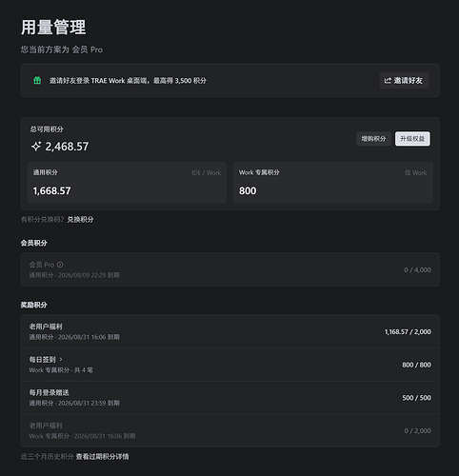
Task: Click the 老用户福利 1,168.57 / 2,000 row
Action: pos(230,331)
